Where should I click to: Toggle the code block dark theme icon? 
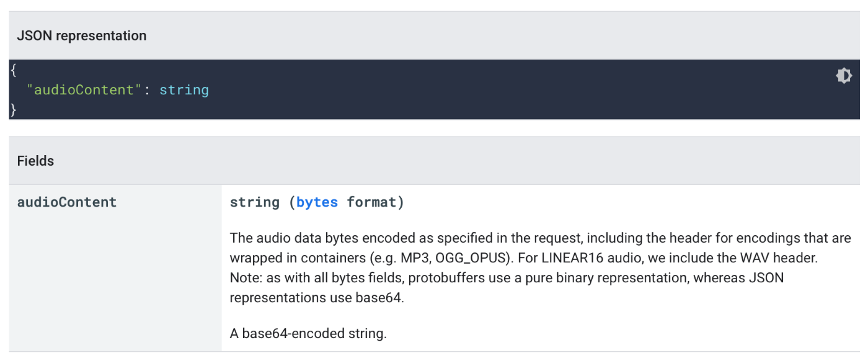pos(843,76)
